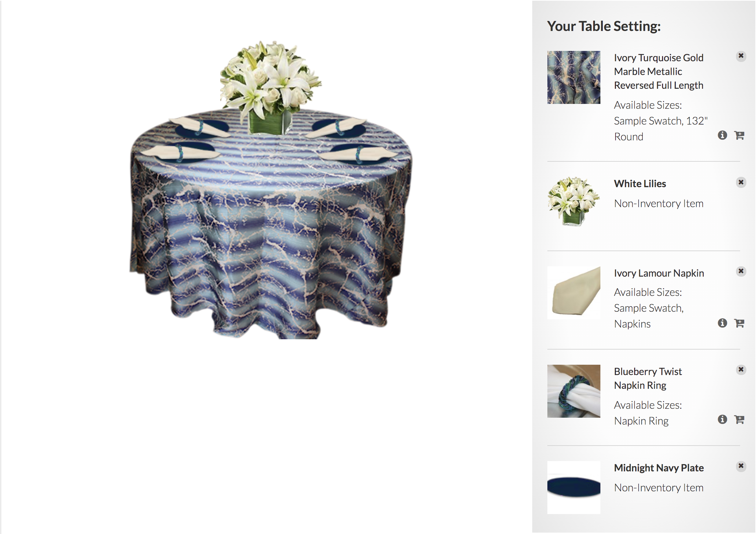Image resolution: width=756 pixels, height=534 pixels.
Task: Remove Blueberry Twist Napkin Ring item
Action: (741, 370)
